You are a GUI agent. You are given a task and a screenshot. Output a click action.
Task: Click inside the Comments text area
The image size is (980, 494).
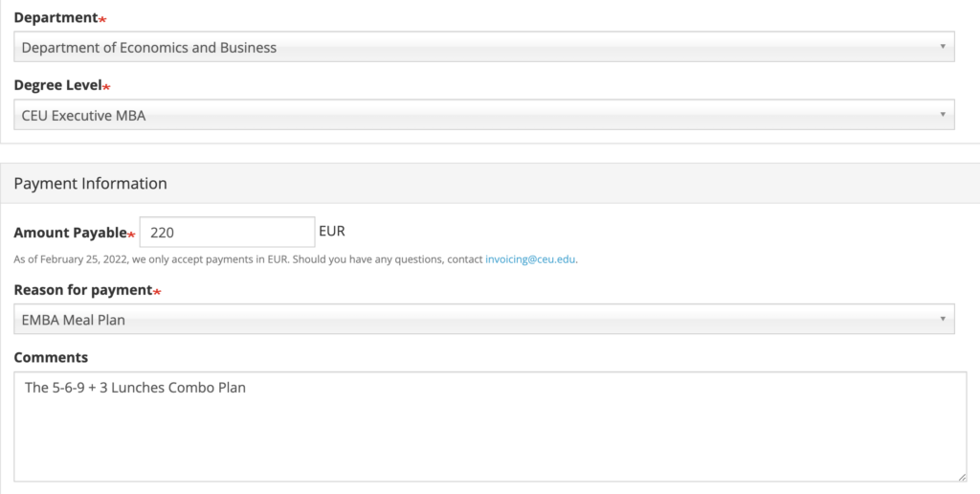tap(490, 426)
